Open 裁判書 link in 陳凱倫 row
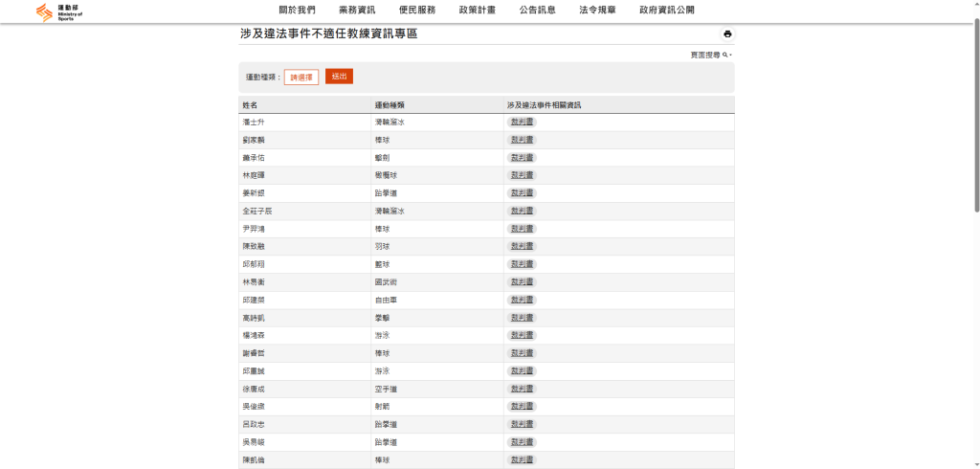The height and width of the screenshot is (469, 980). pos(522,460)
